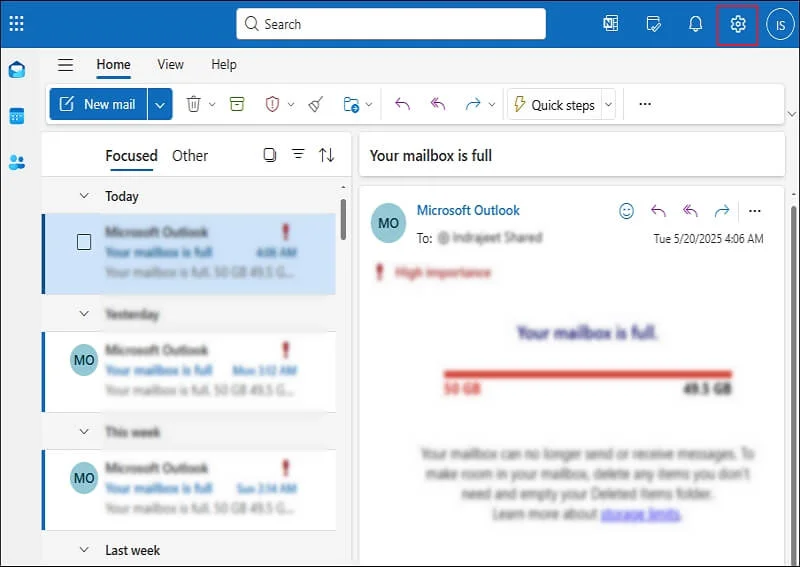Open the Report dropdown arrow
This screenshot has height=567, width=800.
click(291, 105)
